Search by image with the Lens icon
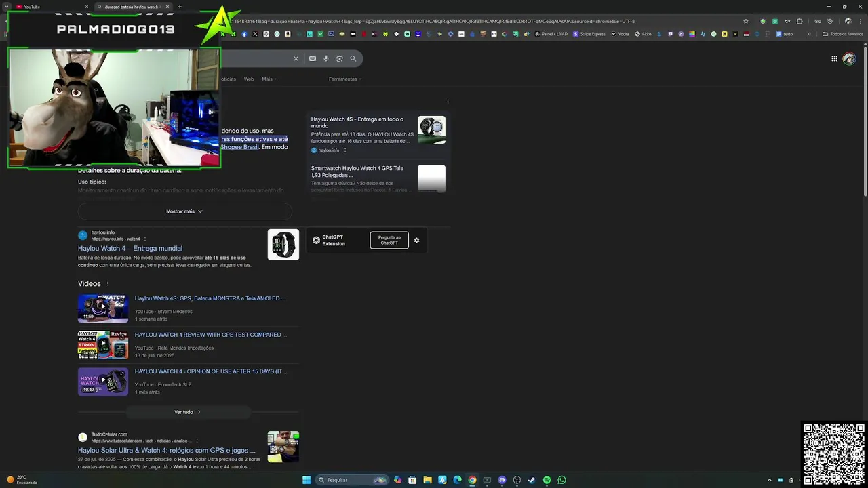 (340, 59)
